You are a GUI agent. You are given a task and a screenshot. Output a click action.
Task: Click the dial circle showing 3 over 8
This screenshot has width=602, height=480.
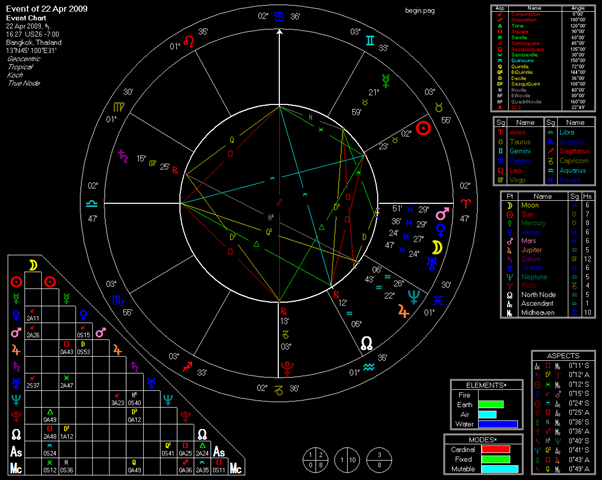(379, 460)
